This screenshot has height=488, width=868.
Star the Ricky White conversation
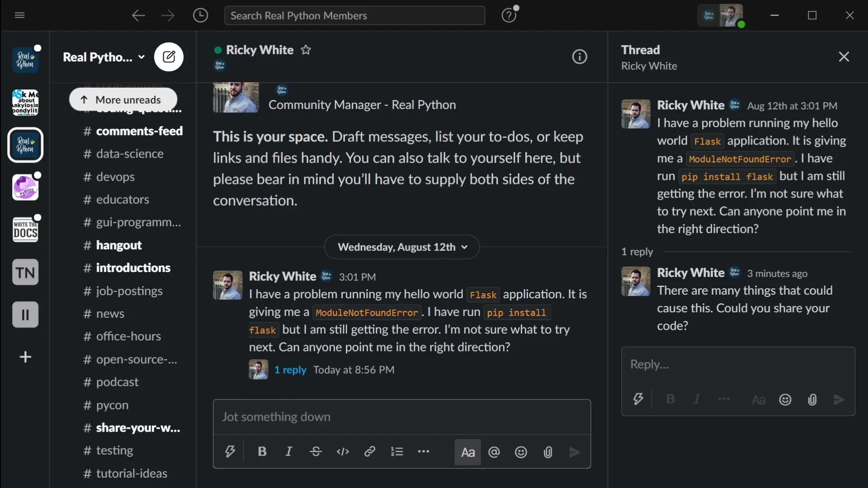[x=306, y=50]
